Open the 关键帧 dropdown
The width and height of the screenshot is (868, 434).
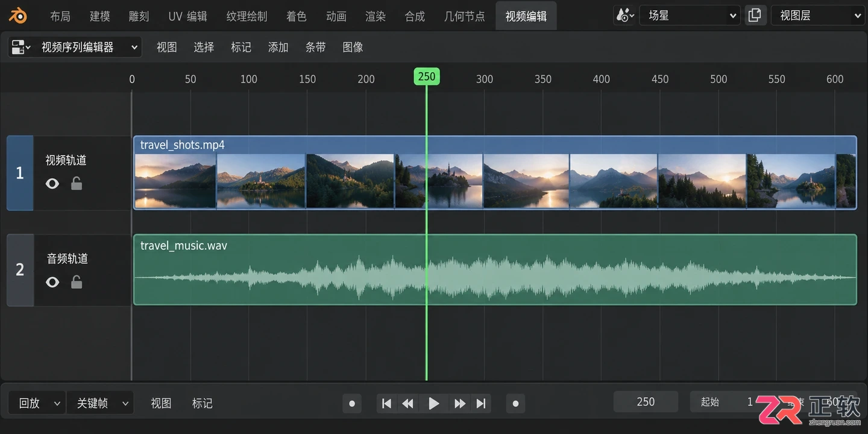(x=99, y=403)
